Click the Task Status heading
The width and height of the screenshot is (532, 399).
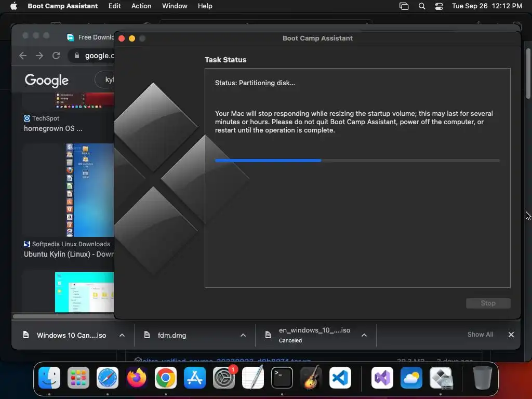225,60
